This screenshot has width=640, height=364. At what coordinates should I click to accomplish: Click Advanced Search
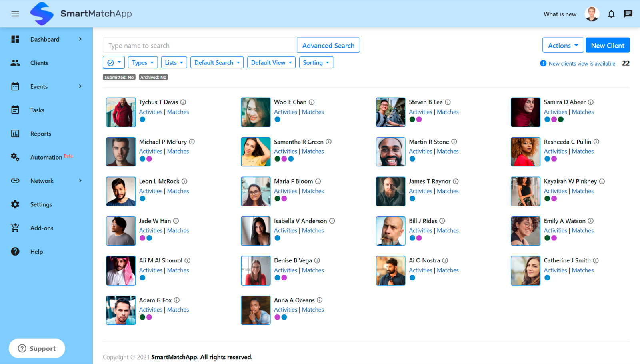(328, 45)
